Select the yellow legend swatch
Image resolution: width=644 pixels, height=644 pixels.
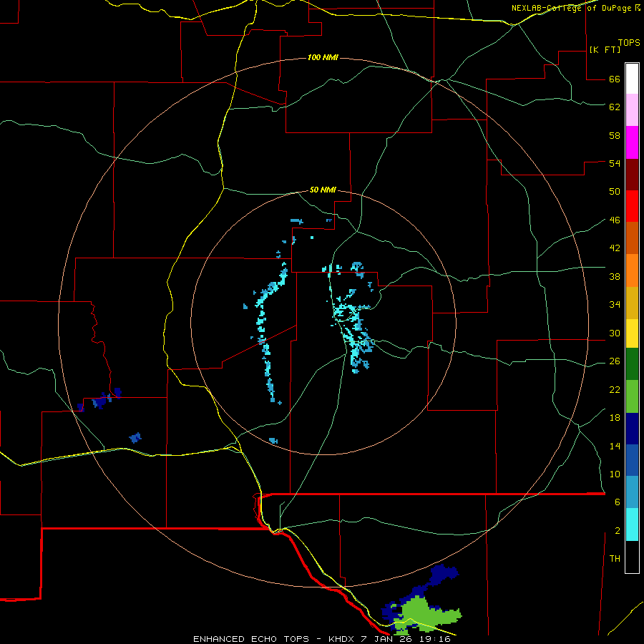pyautogui.click(x=632, y=333)
